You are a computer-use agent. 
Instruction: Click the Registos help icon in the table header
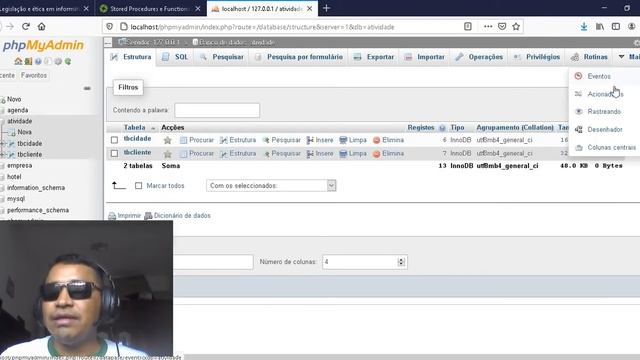(x=442, y=128)
